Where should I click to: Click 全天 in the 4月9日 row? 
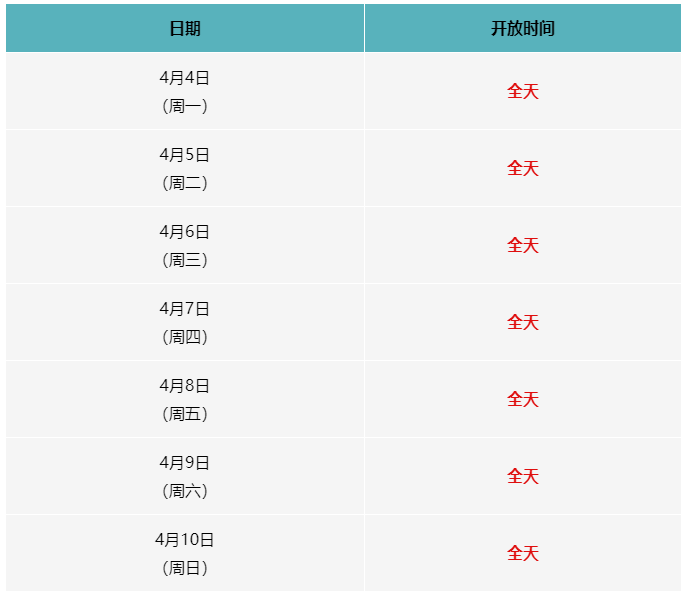(x=523, y=476)
